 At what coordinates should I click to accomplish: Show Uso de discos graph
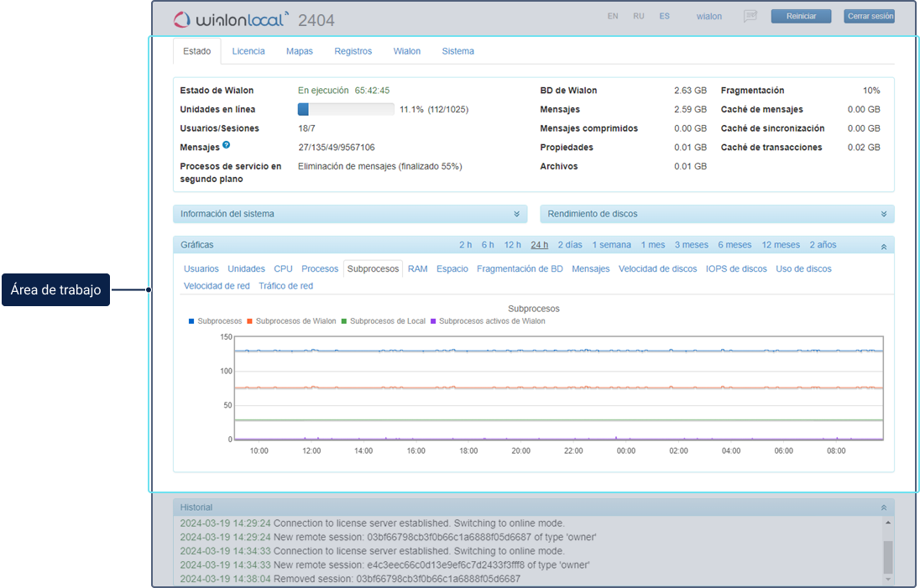tap(804, 269)
